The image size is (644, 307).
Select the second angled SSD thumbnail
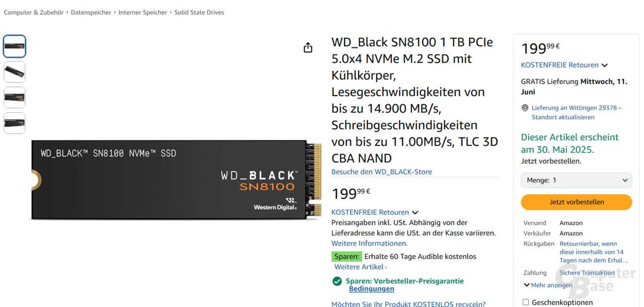(15, 72)
